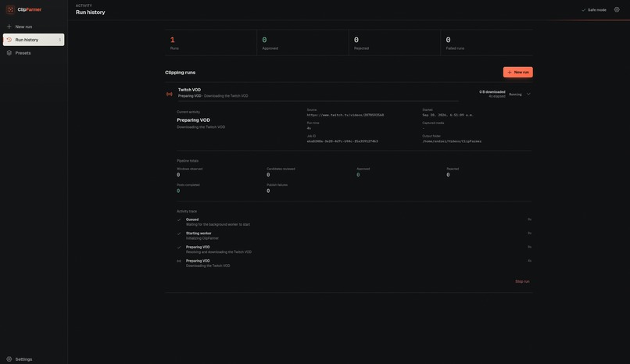Image resolution: width=630 pixels, height=364 pixels.
Task: Open Settings at the sidebar bottom
Action: (34, 359)
